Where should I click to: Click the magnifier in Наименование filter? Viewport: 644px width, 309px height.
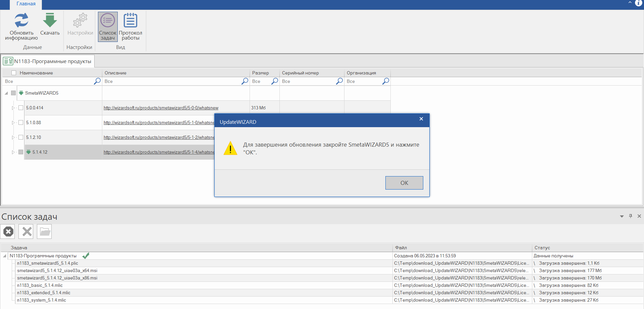tap(97, 81)
